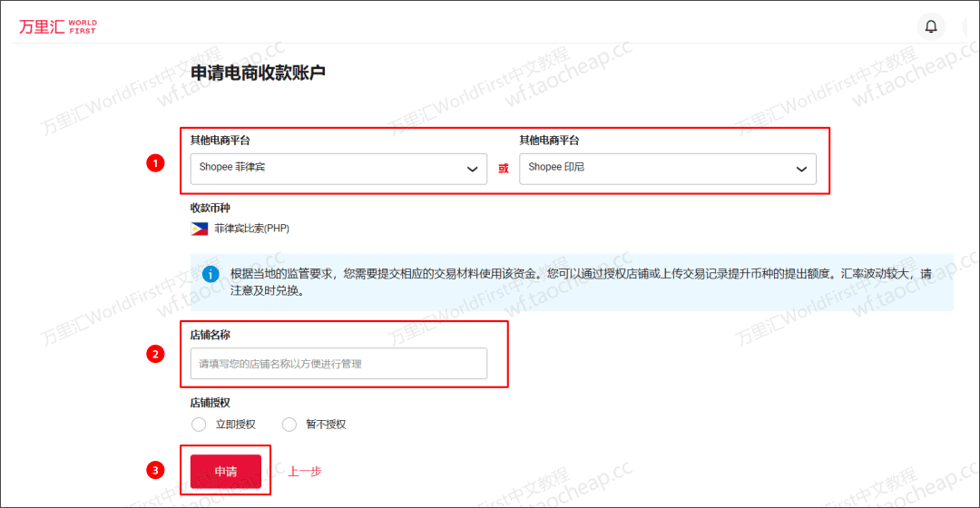
Task: Click the regulatory notice text banner
Action: coord(581,282)
